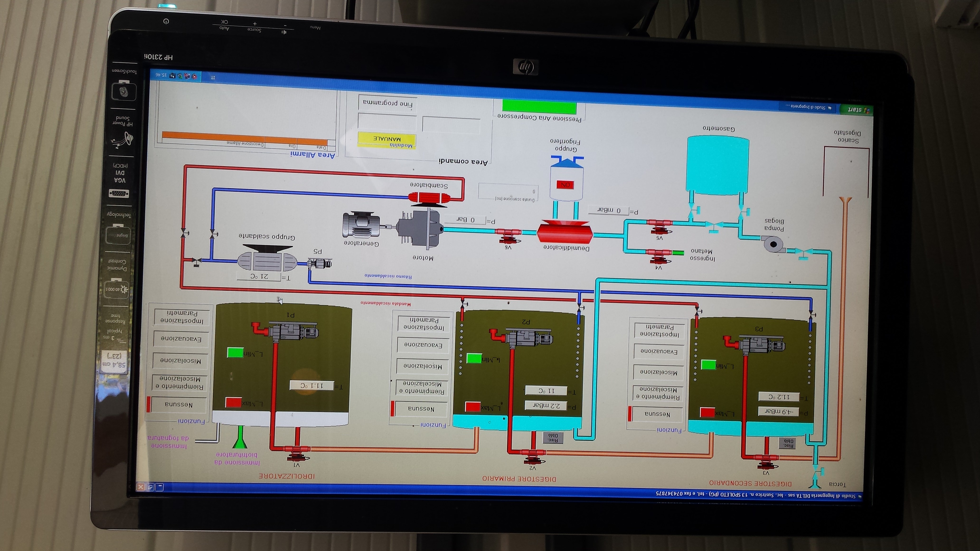Select Evacuazione in the Idrolizzatore functions

(x=181, y=338)
